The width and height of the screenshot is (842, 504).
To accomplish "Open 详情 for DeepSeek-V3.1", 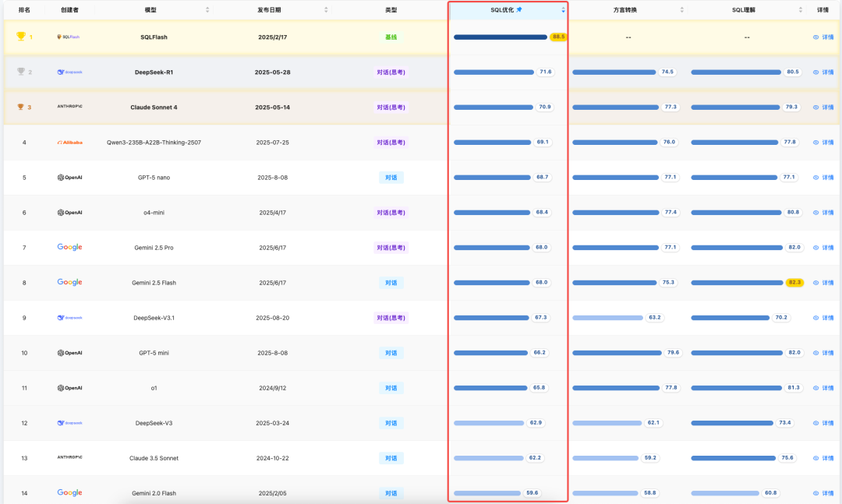I will [823, 318].
